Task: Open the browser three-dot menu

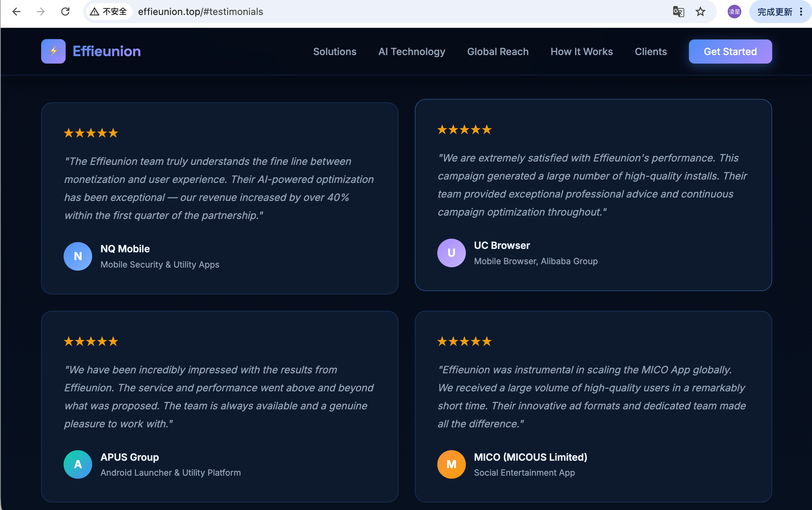Action: point(801,12)
